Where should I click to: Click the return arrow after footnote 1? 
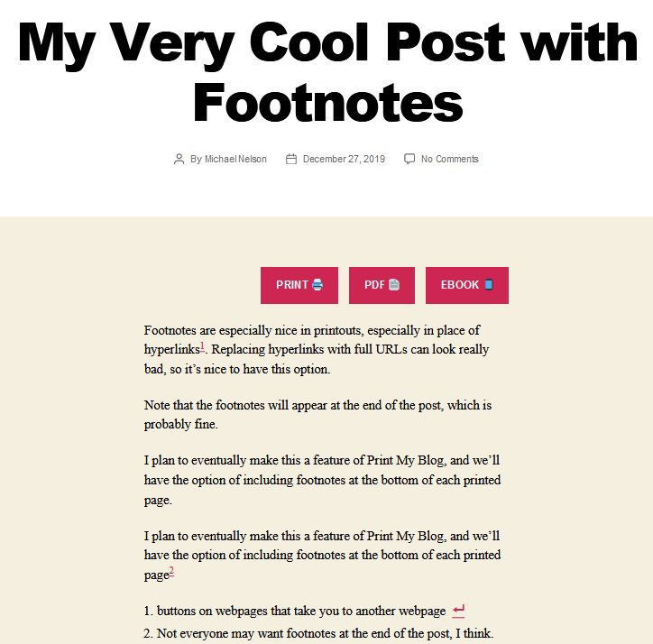click(458, 612)
